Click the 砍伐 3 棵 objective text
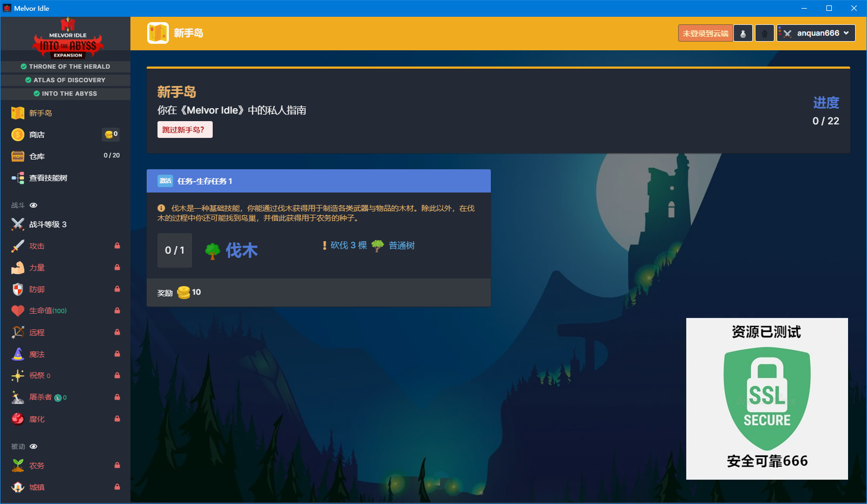This screenshot has width=867, height=504. tap(349, 246)
